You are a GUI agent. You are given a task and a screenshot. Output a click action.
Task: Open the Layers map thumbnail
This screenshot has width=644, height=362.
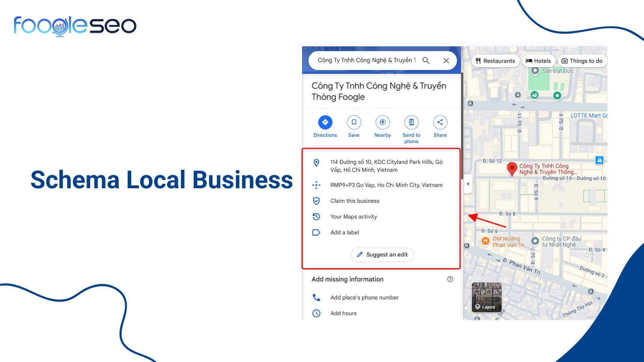(487, 297)
